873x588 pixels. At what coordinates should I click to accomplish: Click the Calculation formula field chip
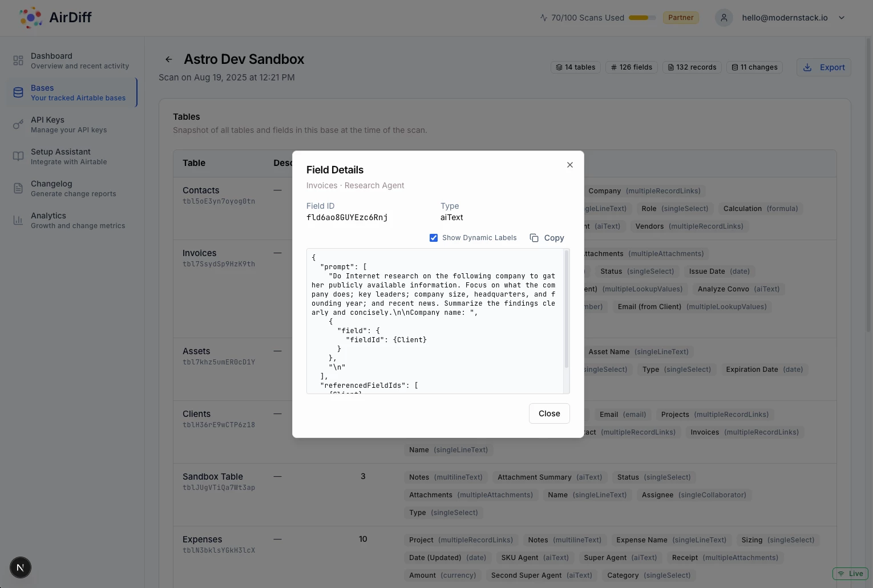tap(761, 209)
